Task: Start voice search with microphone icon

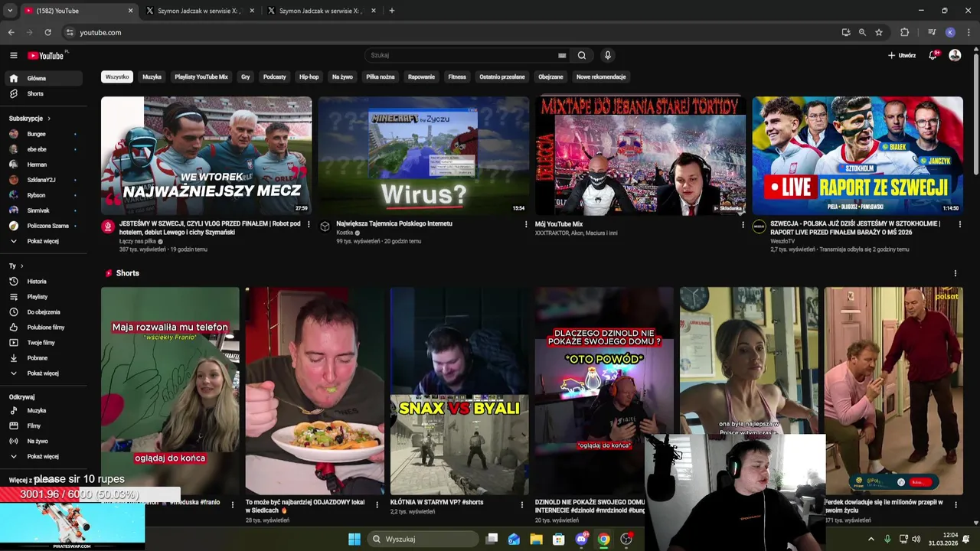Action: pyautogui.click(x=607, y=55)
